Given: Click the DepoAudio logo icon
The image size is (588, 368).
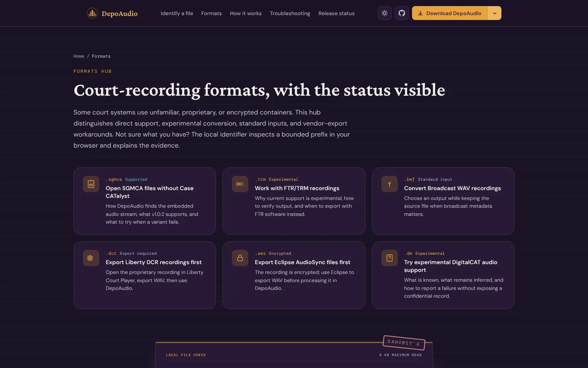Looking at the screenshot, I should [x=92, y=13].
